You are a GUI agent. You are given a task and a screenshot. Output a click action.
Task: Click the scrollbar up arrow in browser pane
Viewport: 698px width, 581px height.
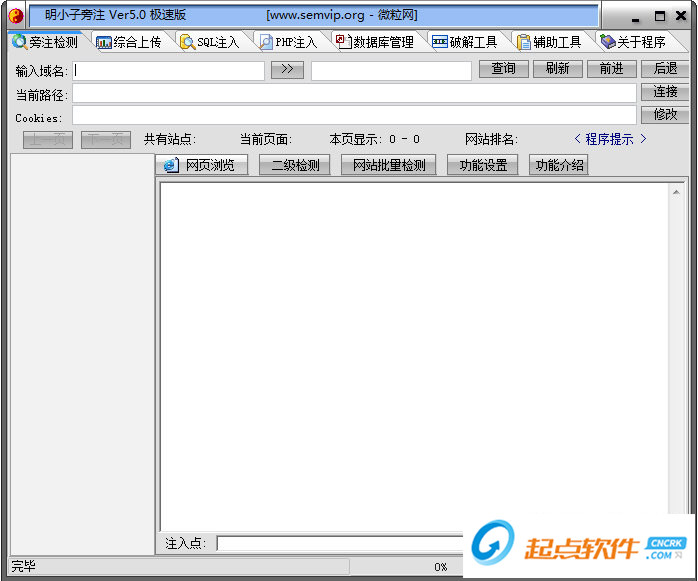click(676, 192)
